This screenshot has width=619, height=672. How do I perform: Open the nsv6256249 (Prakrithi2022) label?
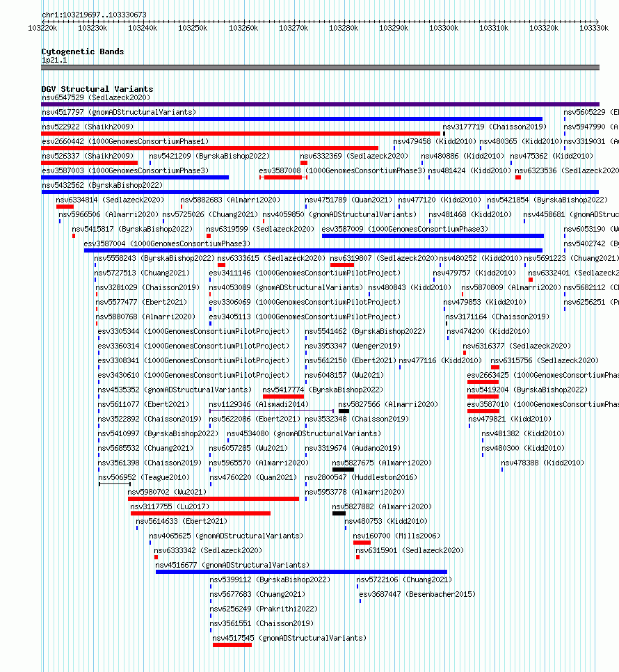click(x=264, y=609)
